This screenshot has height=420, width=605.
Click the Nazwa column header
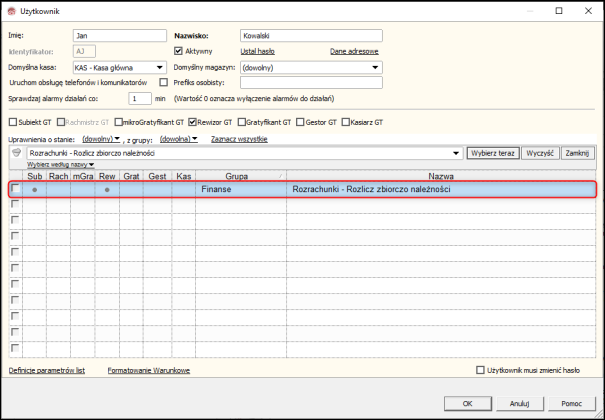point(441,176)
